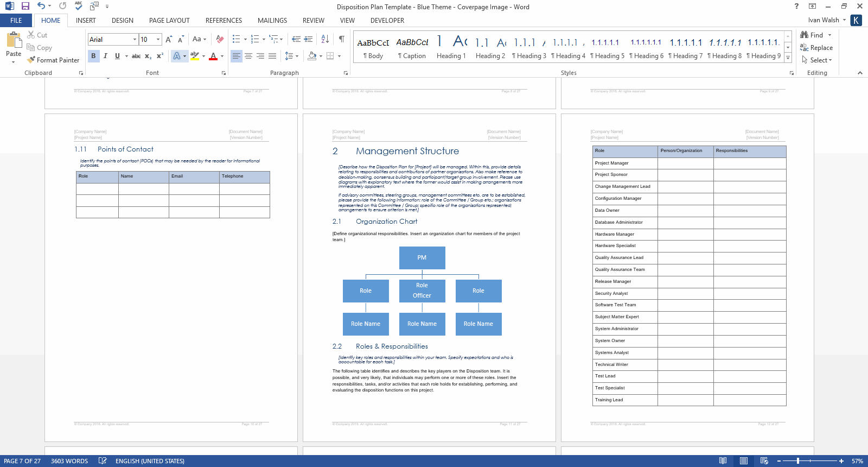The height and width of the screenshot is (467, 868).
Task: Click the Format Painter brush icon
Action: (31, 60)
